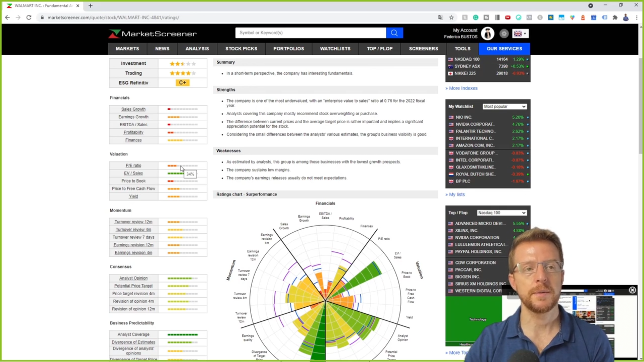Open Chrome three-dot menu

click(637, 17)
